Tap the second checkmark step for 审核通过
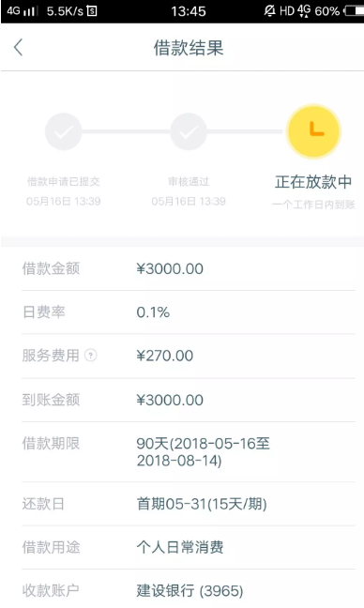Screen dimensions: 364x608 point(189,132)
